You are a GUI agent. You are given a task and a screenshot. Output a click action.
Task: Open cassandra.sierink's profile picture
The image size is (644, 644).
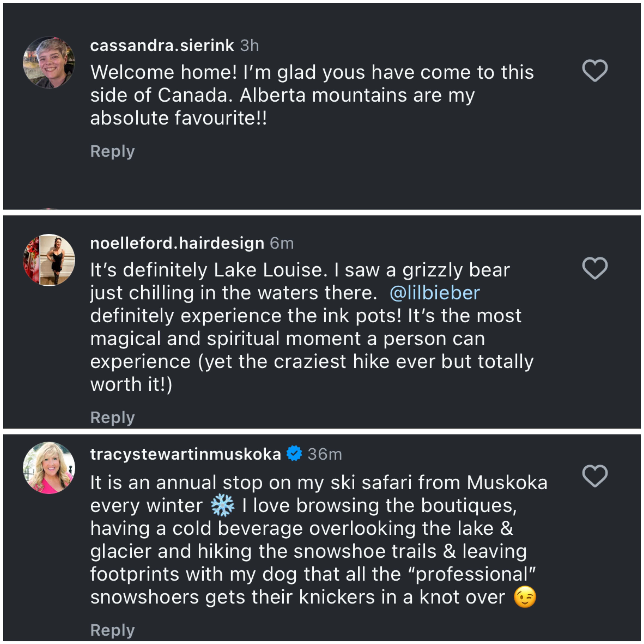[x=49, y=63]
